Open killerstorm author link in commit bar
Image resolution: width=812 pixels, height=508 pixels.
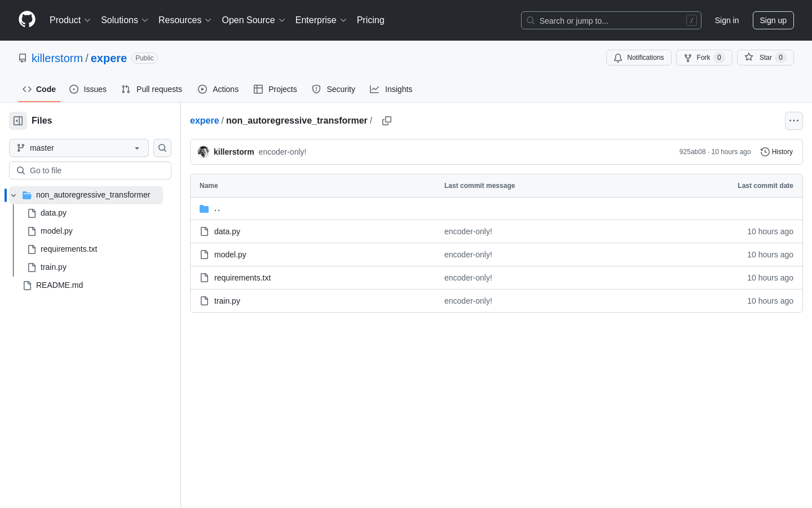click(234, 152)
